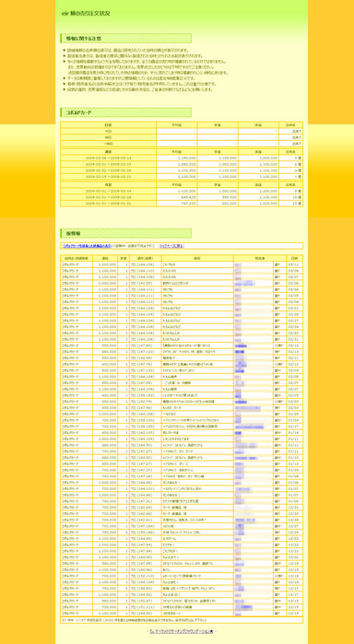Select the page title eir 鯖の売り注文状況
The width and height of the screenshot is (354, 644).
click(x=86, y=14)
